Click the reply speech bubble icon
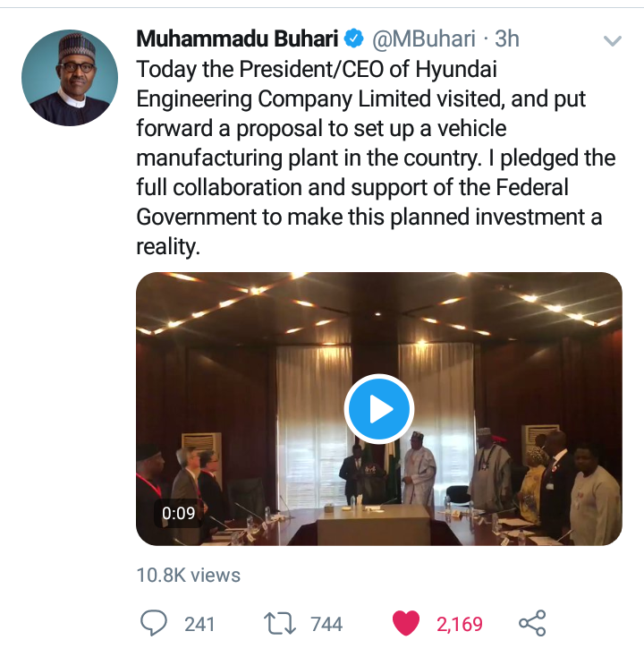The height and width of the screenshot is (657, 644). coord(154,623)
